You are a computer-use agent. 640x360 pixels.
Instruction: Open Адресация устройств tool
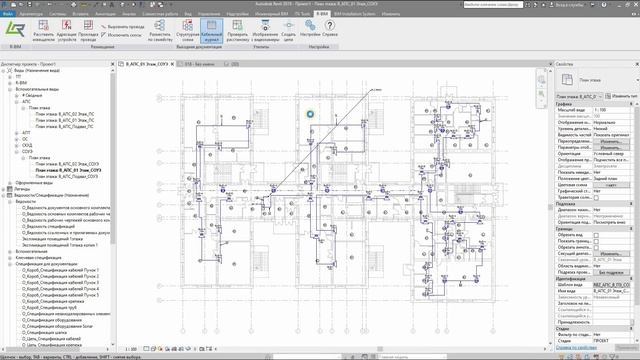67,31
